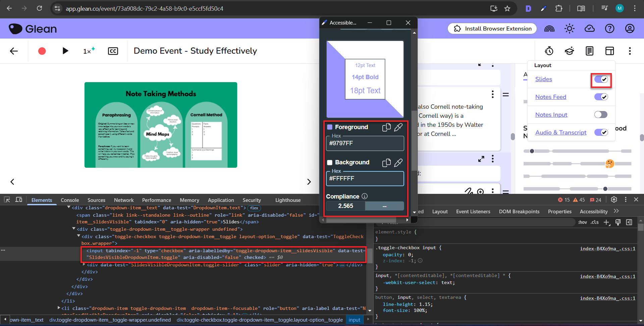Show more DevTools sidebar tabs

click(x=616, y=211)
